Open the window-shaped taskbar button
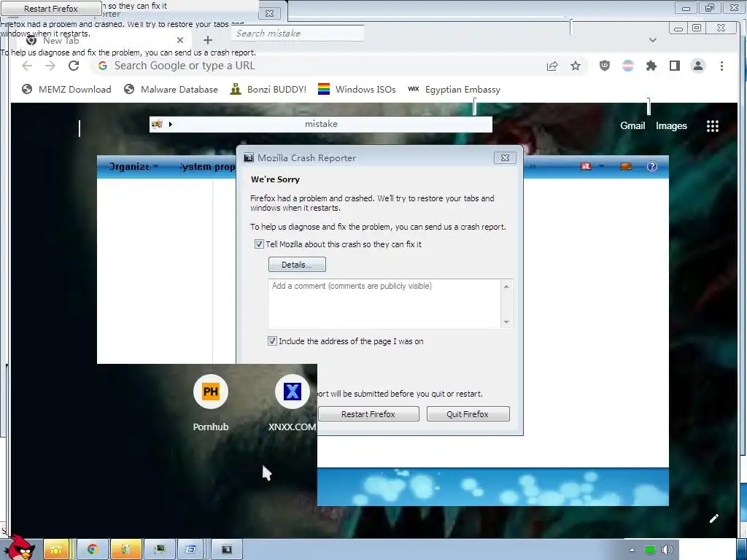747x560 pixels. pos(190,550)
